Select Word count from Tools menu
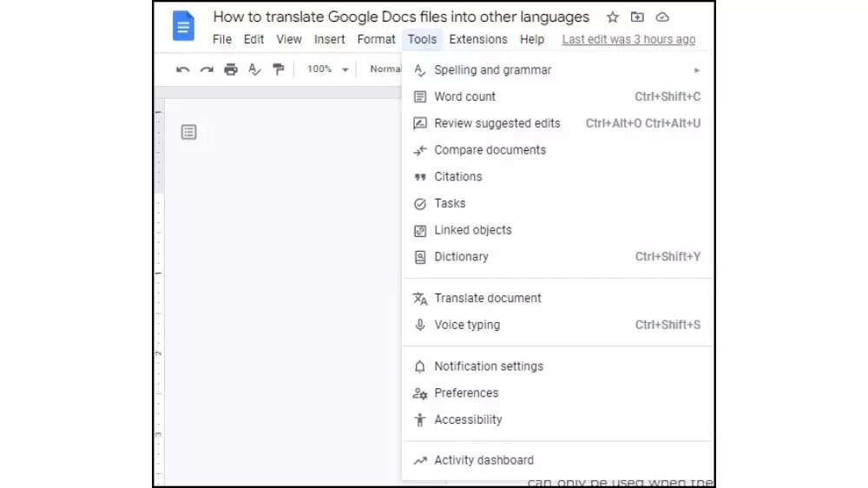Image resolution: width=868 pixels, height=488 pixels. coord(557,97)
